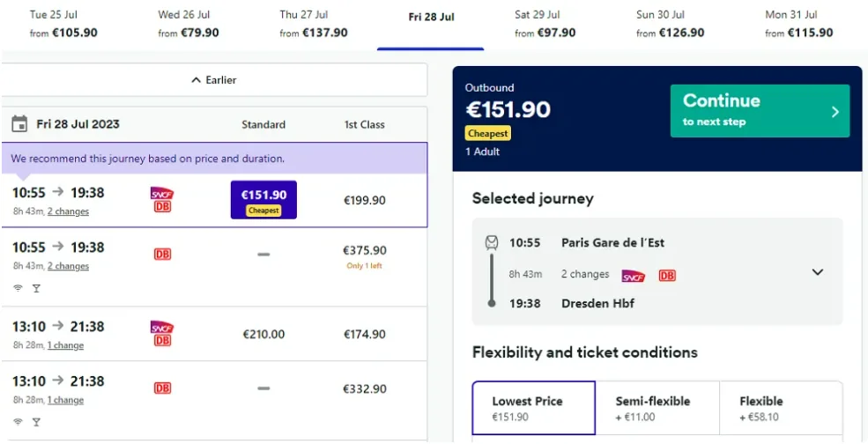Switch to the Wed 26 Jul date tab

(189, 24)
